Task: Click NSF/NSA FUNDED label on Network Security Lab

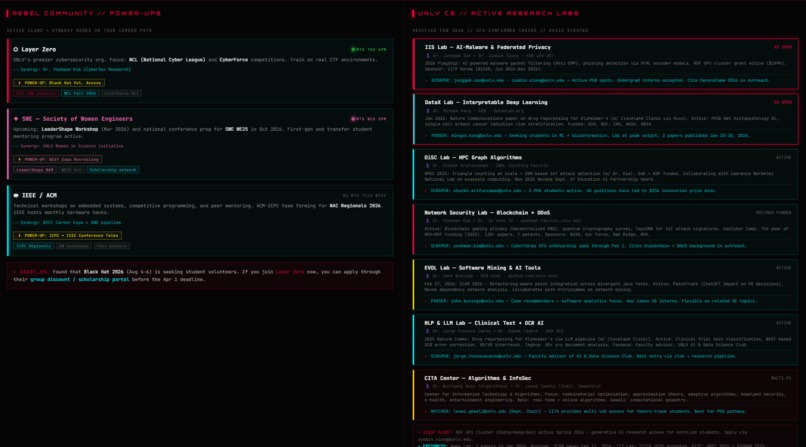Action: (774, 213)
